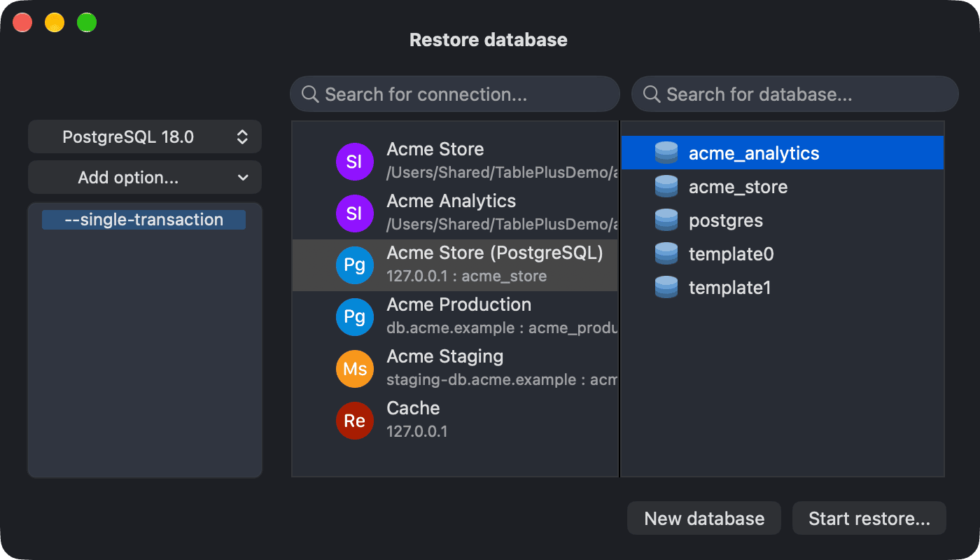The height and width of the screenshot is (560, 980).
Task: Click database icon next to acme_analytics
Action: 666,153
